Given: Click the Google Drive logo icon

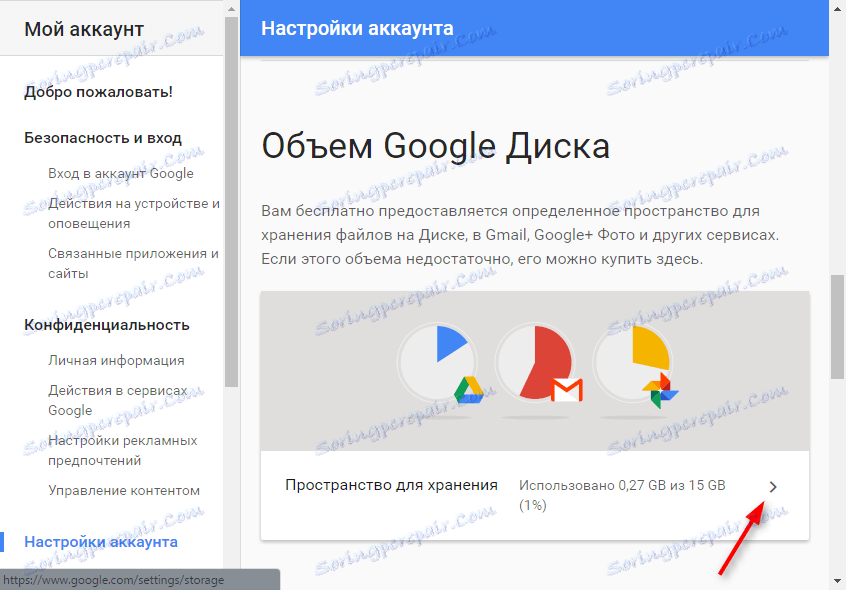Looking at the screenshot, I should click(x=468, y=390).
